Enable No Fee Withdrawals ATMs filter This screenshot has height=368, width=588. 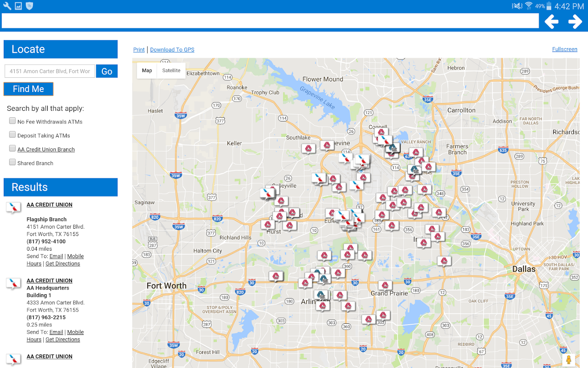[x=12, y=121]
